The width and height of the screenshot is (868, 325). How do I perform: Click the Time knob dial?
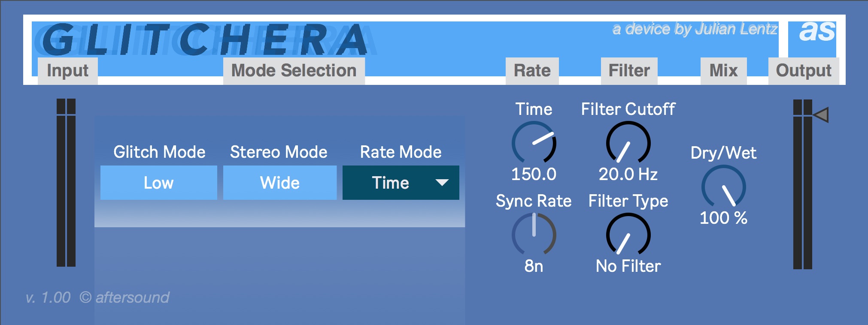tap(534, 143)
